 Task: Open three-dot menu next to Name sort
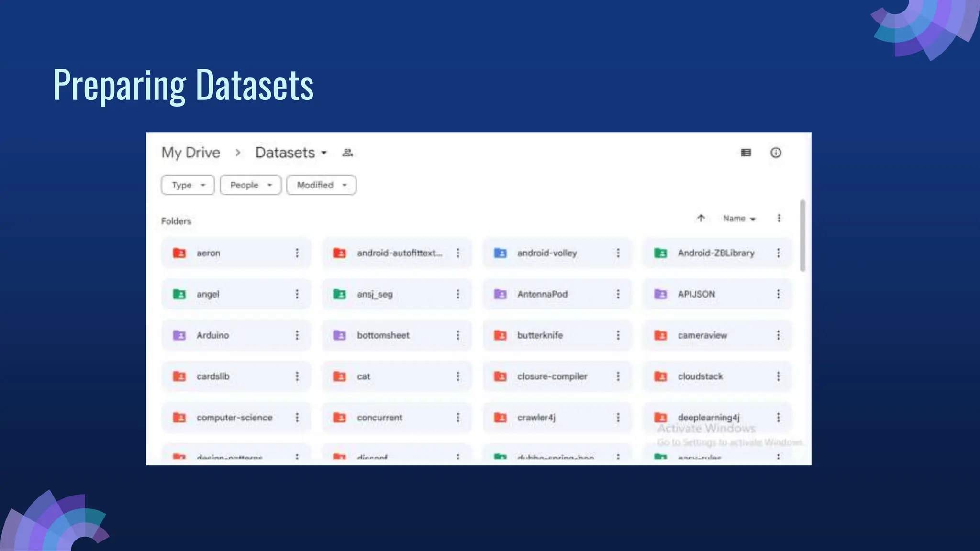click(779, 218)
